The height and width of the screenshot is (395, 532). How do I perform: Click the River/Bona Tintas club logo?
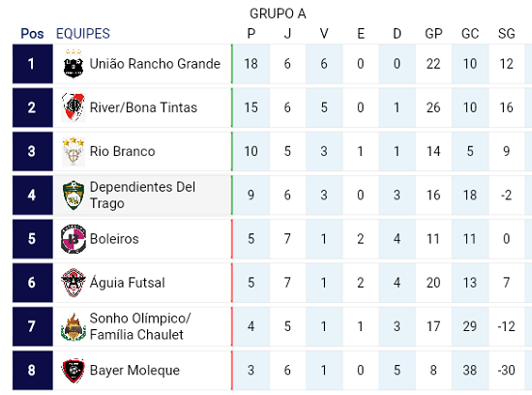(74, 107)
